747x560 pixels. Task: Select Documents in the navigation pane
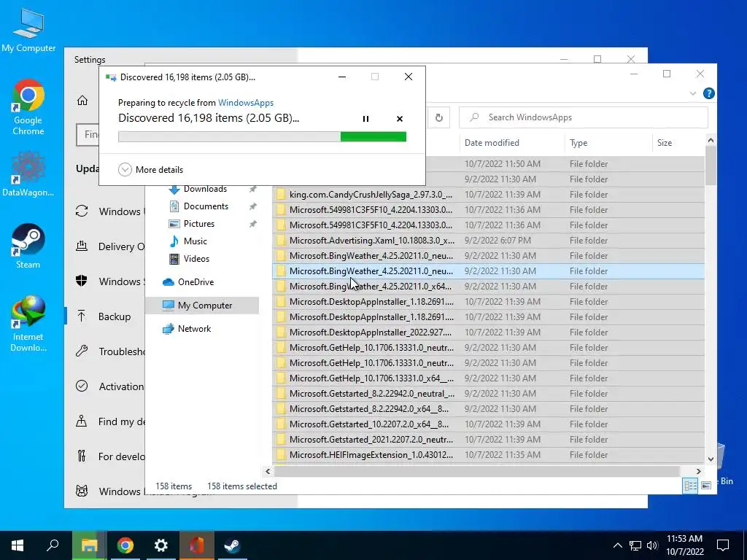(x=206, y=206)
